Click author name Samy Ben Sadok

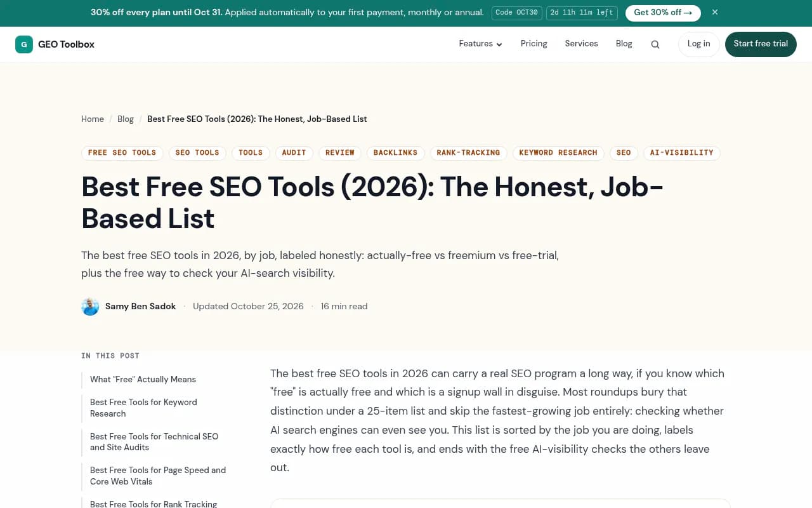coord(140,307)
